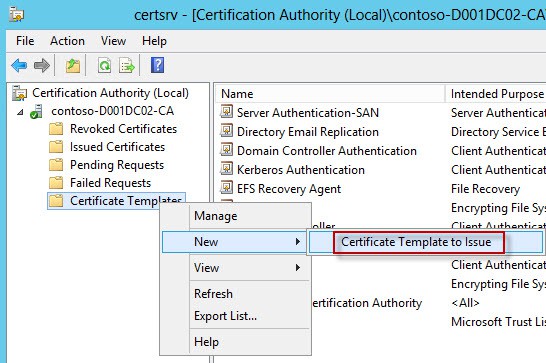Open the New submenu arrow

[x=298, y=241]
